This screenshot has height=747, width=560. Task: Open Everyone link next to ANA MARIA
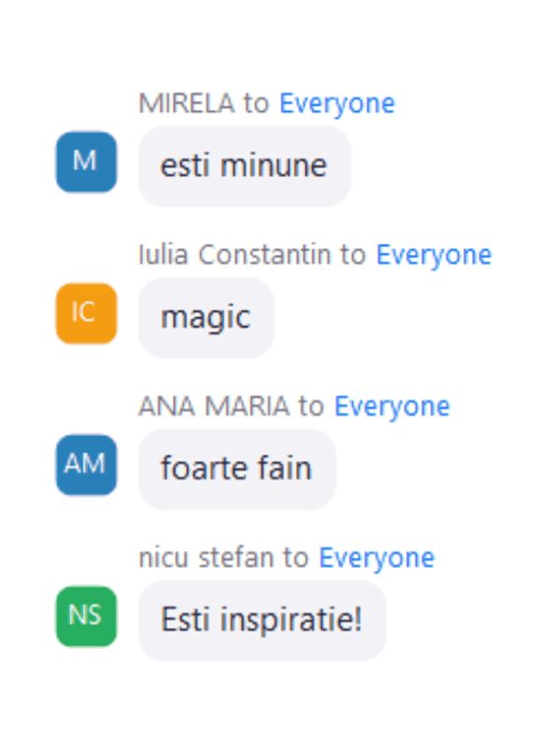pos(392,406)
